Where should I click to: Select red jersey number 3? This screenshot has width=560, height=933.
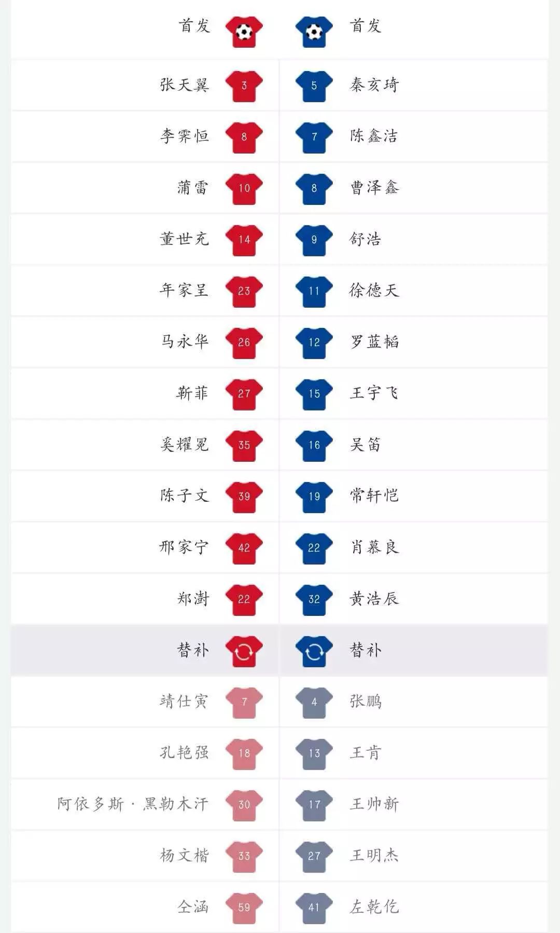pos(244,86)
